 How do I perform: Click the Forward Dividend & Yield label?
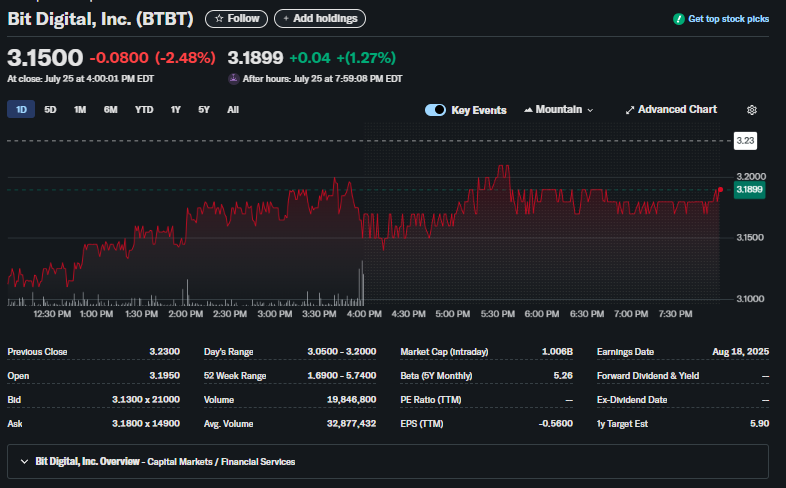pos(648,376)
